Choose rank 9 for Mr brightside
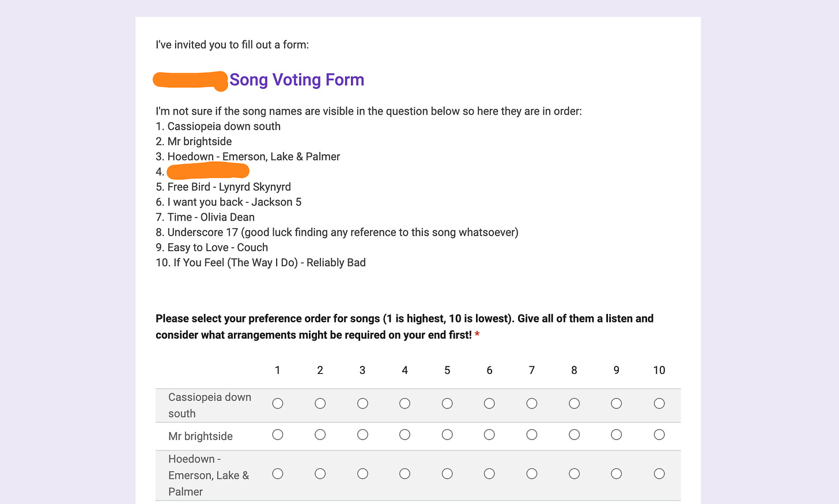Image resolution: width=839 pixels, height=504 pixels. [x=617, y=435]
